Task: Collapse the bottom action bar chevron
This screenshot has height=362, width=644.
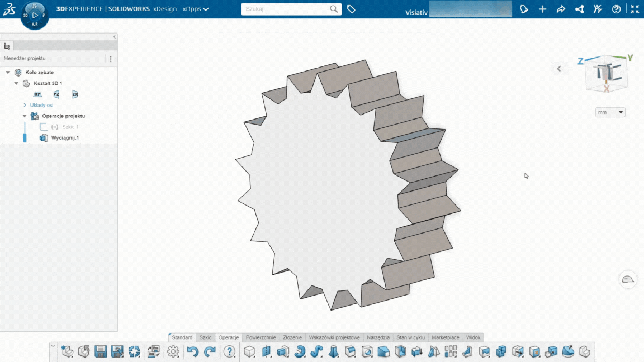Action: pos(53,346)
